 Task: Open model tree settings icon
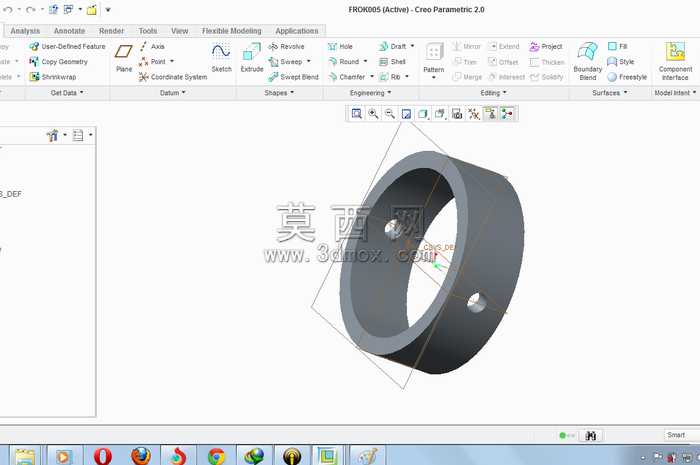[x=55, y=135]
